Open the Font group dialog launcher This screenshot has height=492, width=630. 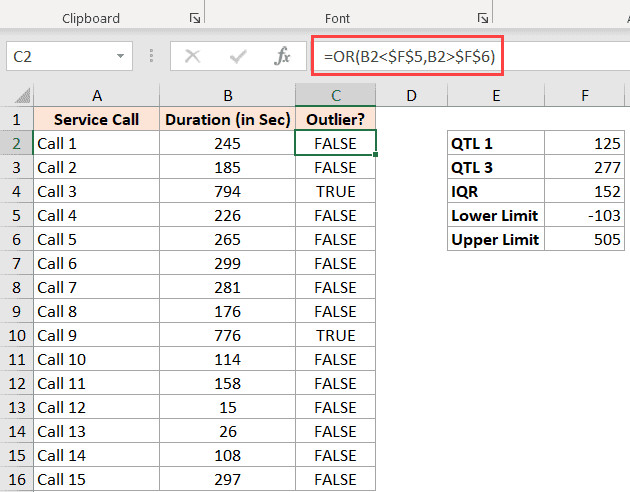pos(483,18)
